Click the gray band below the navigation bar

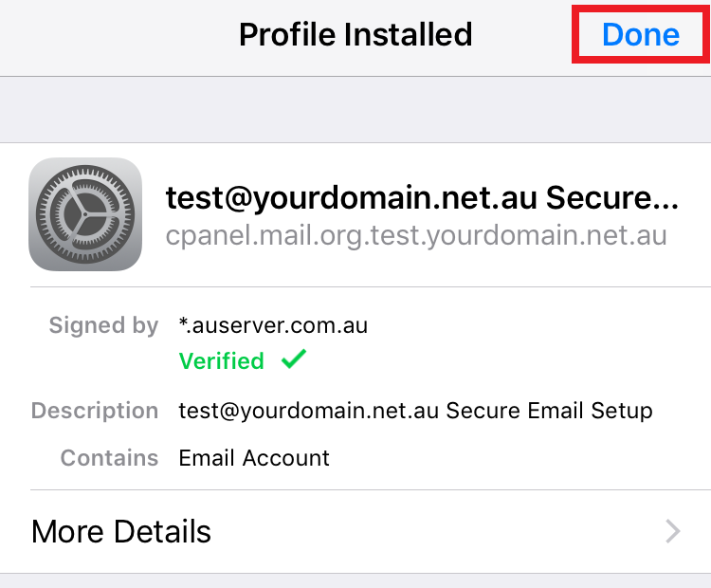[355, 109]
